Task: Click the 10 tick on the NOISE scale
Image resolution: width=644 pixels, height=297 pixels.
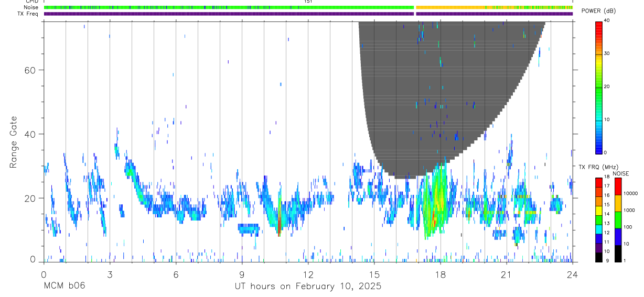Action: click(x=626, y=244)
